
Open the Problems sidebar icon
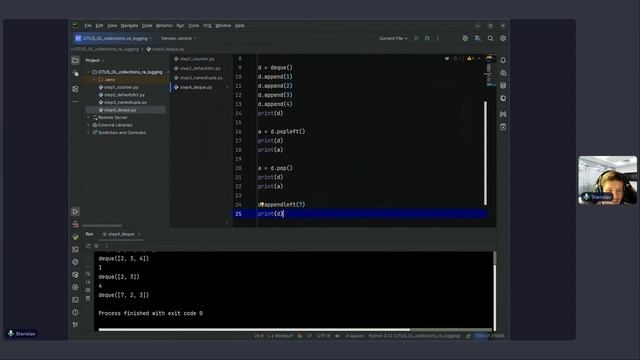coord(75,312)
